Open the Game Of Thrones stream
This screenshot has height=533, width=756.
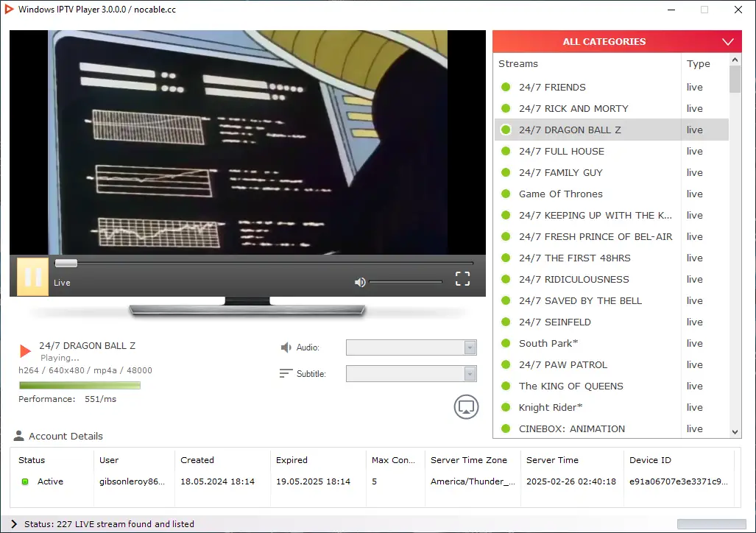pyautogui.click(x=612, y=194)
